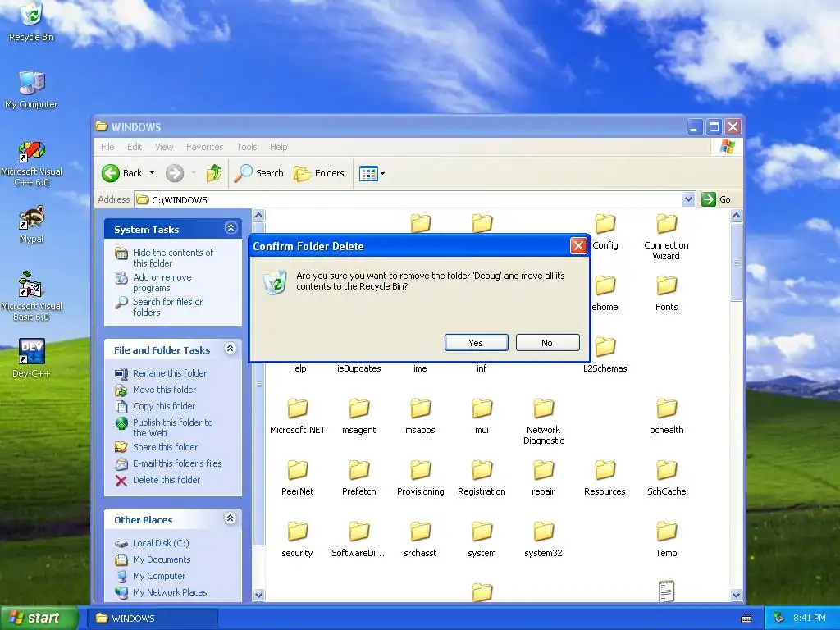Image resolution: width=840 pixels, height=630 pixels.
Task: Select the Fonts folder icon
Action: tap(666, 285)
